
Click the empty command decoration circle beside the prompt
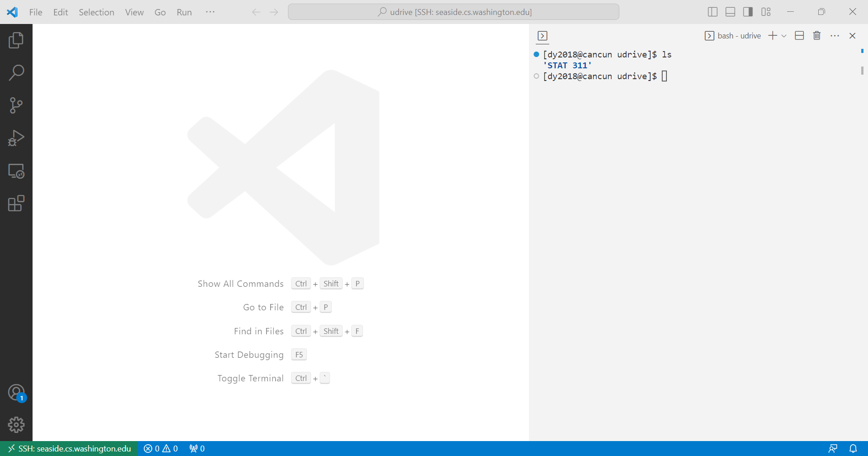(x=537, y=76)
